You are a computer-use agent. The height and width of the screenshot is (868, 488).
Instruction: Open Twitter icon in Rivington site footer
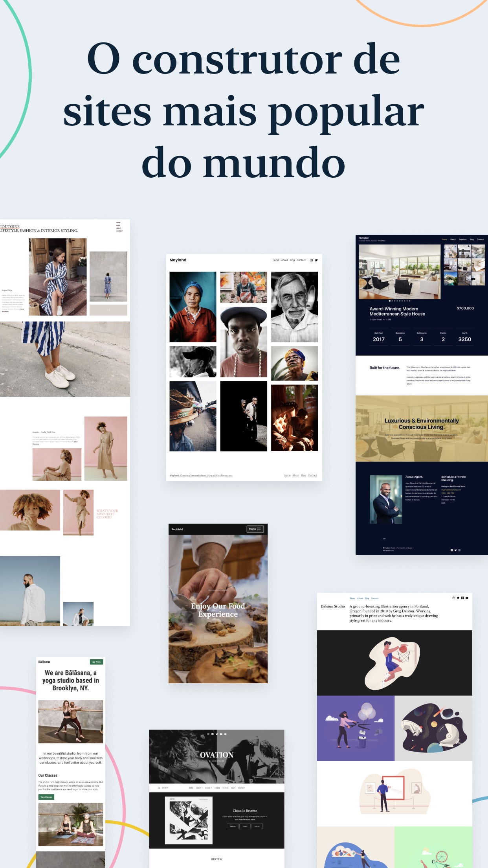click(455, 550)
